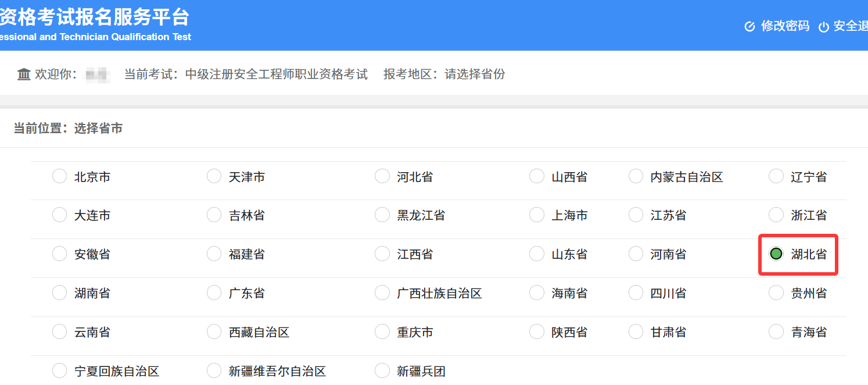Choose 天津市 from the province list
This screenshot has width=868, height=385.
pos(214,176)
